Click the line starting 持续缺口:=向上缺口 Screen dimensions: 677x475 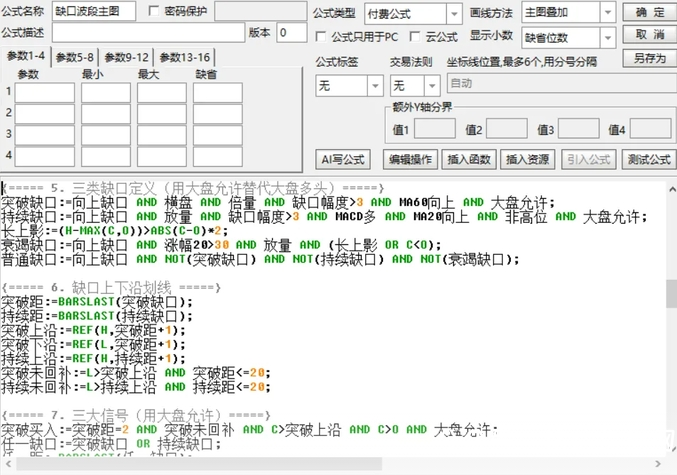coord(324,216)
